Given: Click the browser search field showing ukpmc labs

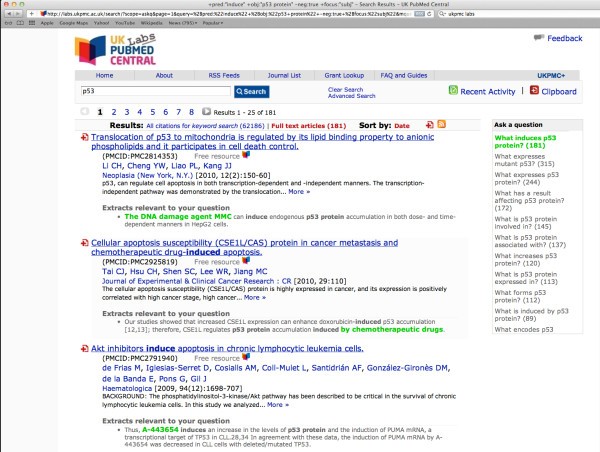Looking at the screenshot, I should [x=517, y=13].
